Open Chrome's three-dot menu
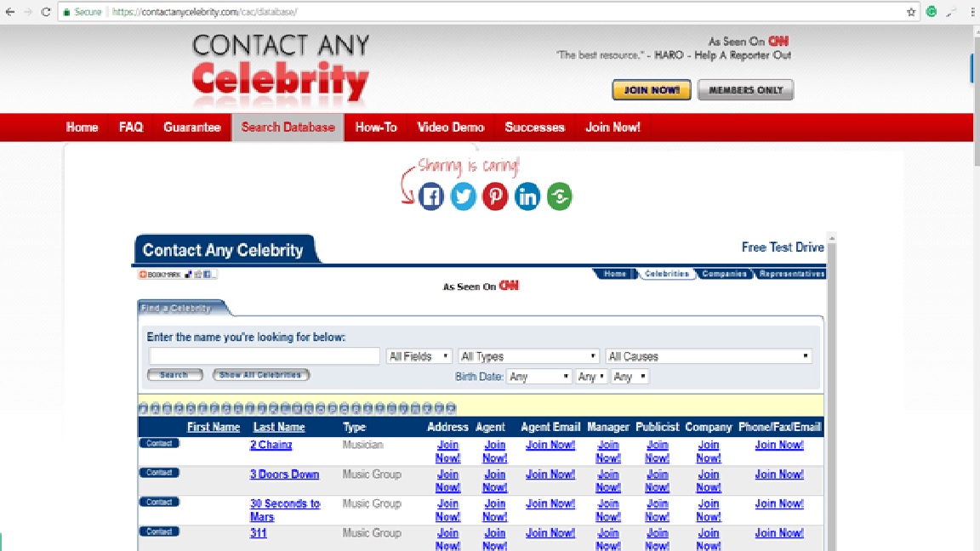Viewport: 980px width, 551px height. (972, 12)
